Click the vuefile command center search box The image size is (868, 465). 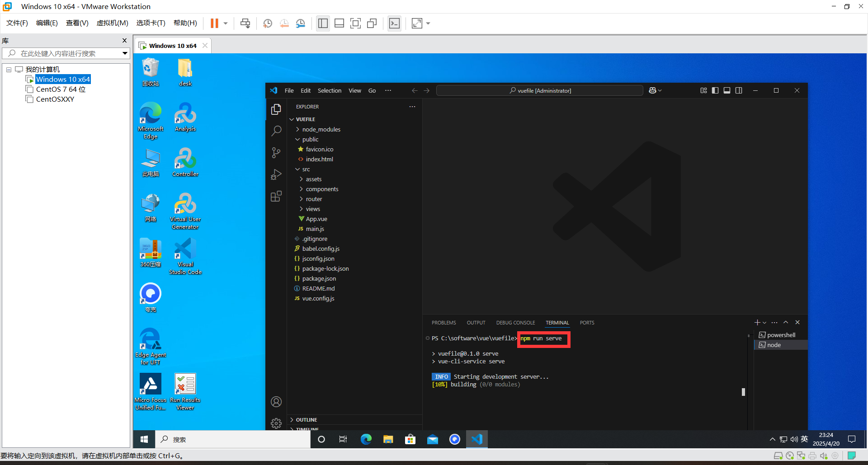(540, 90)
